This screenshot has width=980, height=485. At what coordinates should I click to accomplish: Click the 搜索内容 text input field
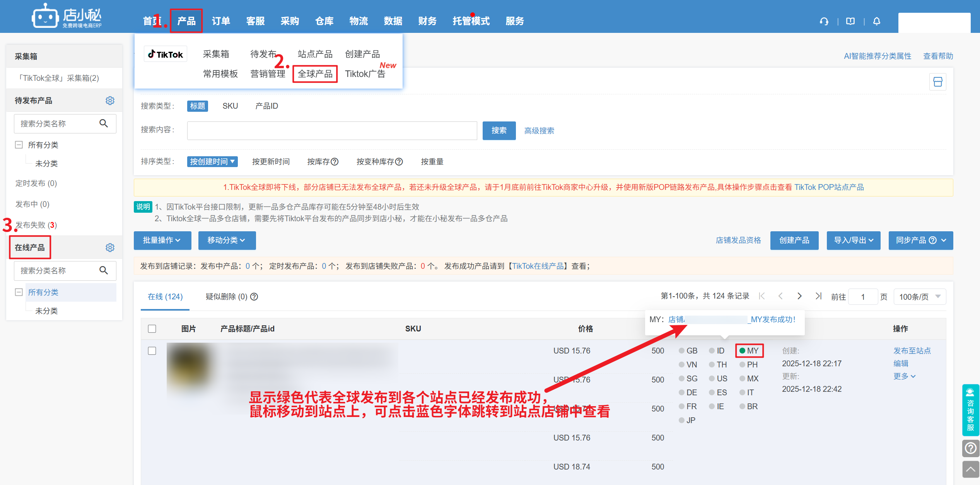click(332, 131)
